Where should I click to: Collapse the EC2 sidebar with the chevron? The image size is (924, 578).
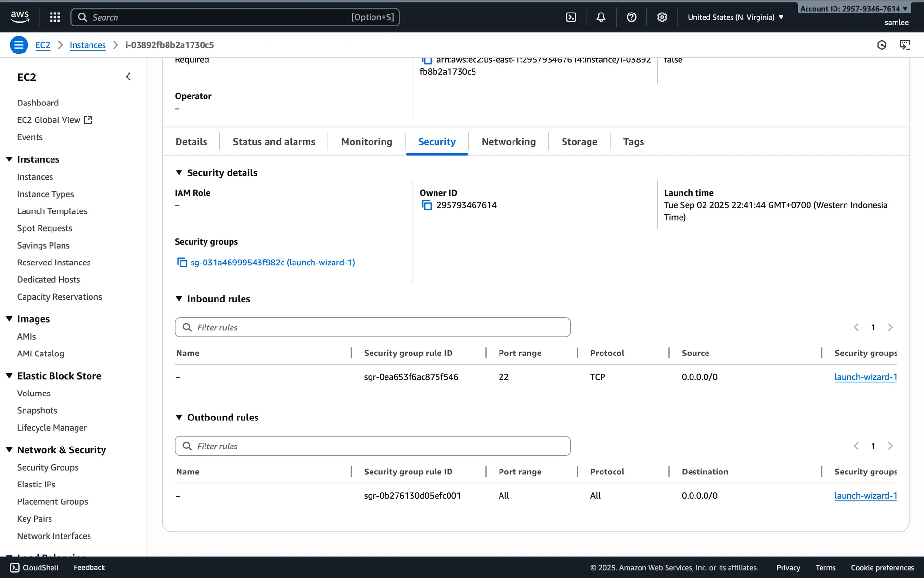pos(128,77)
